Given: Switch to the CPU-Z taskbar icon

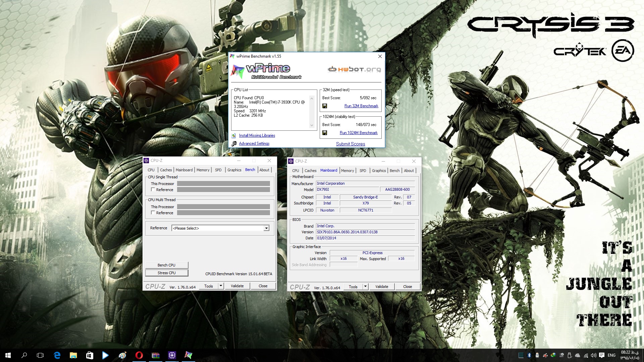Looking at the screenshot, I should coord(172,355).
